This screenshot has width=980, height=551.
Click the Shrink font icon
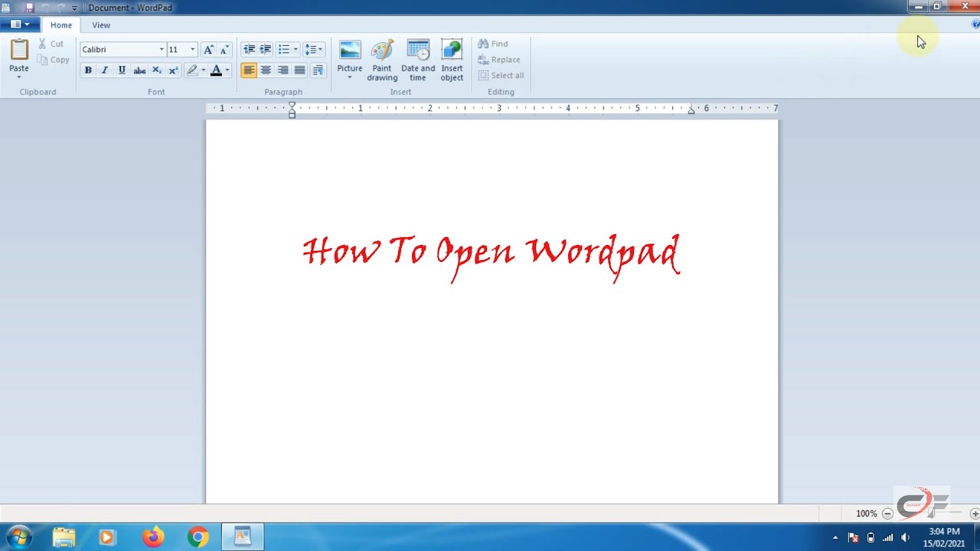coord(224,50)
